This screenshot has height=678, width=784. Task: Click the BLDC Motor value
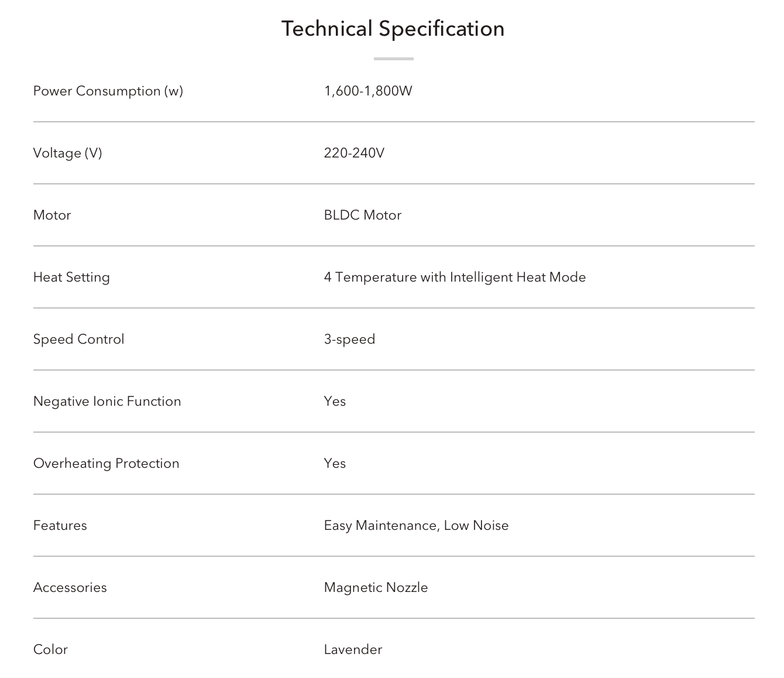pos(363,215)
